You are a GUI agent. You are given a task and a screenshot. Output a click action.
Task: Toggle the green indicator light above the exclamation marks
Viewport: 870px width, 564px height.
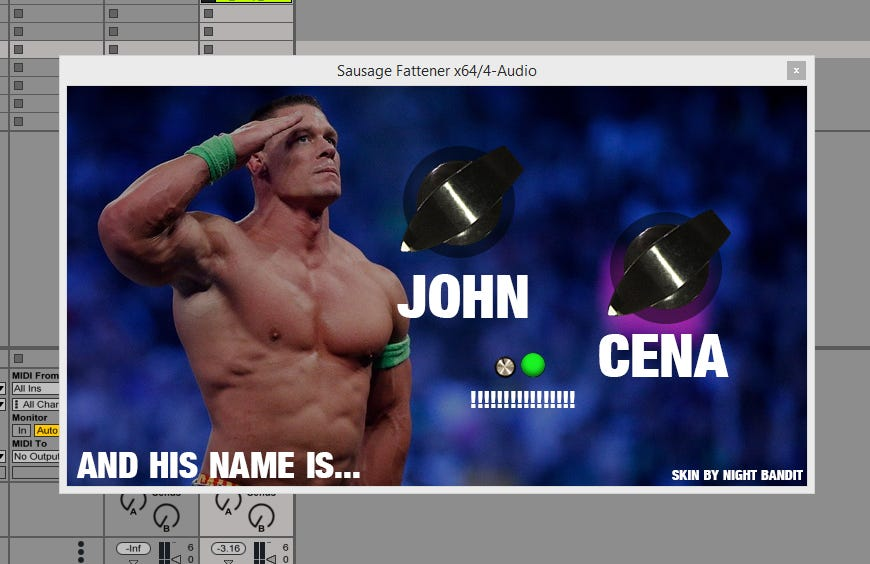(533, 365)
